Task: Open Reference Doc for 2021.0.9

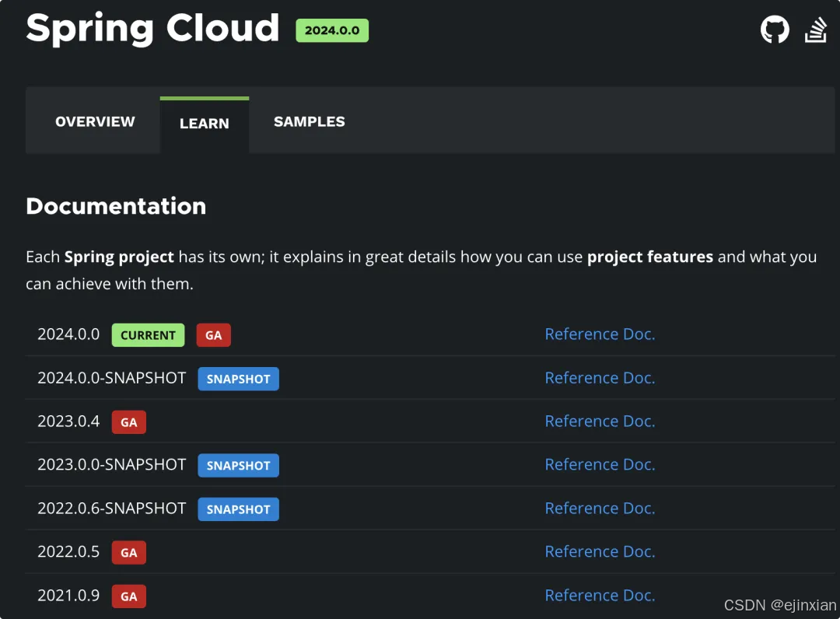Action: click(600, 595)
